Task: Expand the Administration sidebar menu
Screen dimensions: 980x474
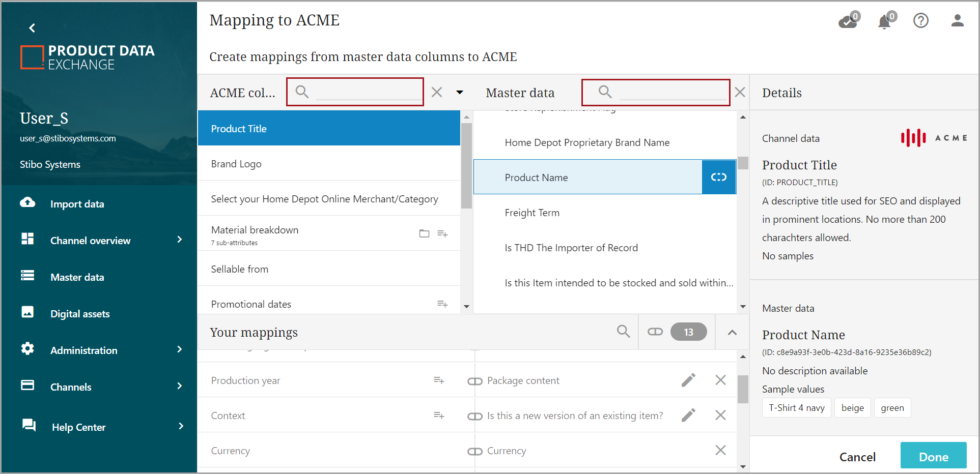Action: [x=179, y=350]
